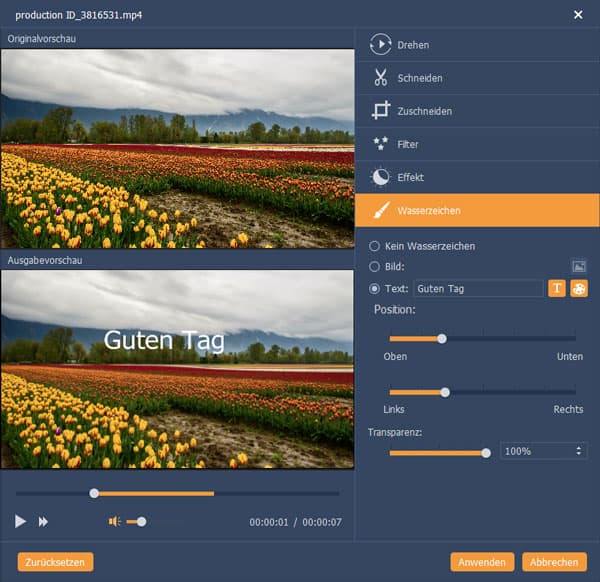This screenshot has height=582, width=600.
Task: Mute the audio with the speaker icon
Action: pos(115,521)
